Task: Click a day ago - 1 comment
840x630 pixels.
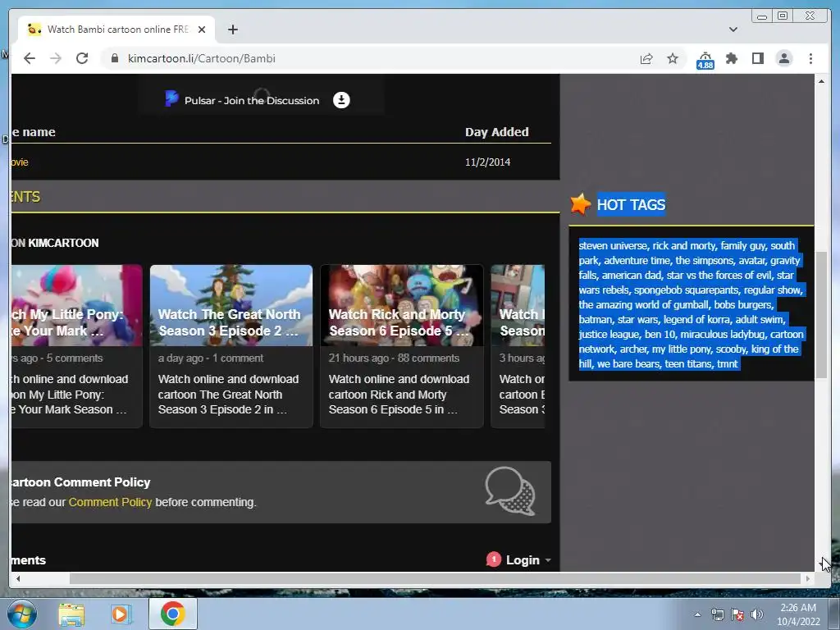Action: click(x=211, y=358)
